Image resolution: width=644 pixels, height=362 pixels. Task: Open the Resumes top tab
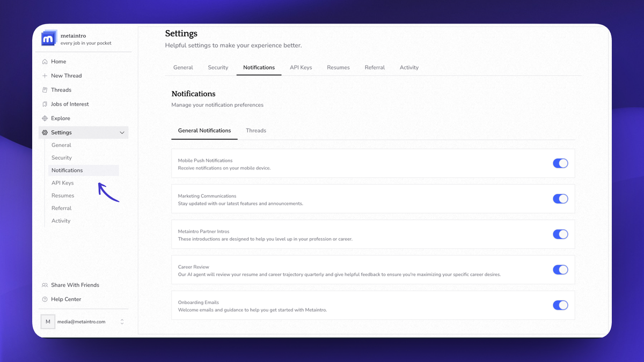pyautogui.click(x=338, y=68)
